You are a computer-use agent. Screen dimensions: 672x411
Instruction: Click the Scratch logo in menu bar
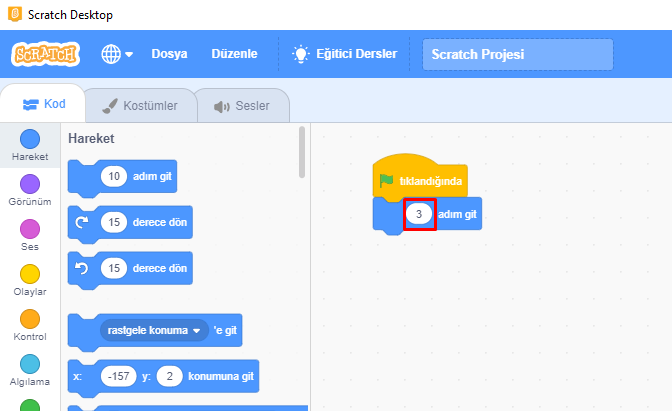pos(45,54)
